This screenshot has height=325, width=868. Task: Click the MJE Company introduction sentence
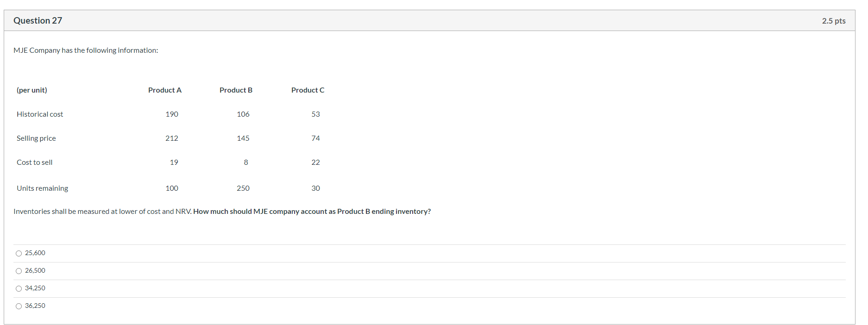click(x=85, y=50)
